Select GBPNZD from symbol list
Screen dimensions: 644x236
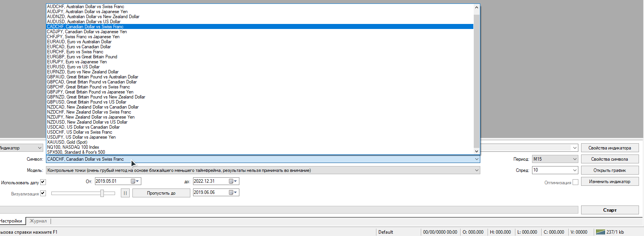coord(260,97)
